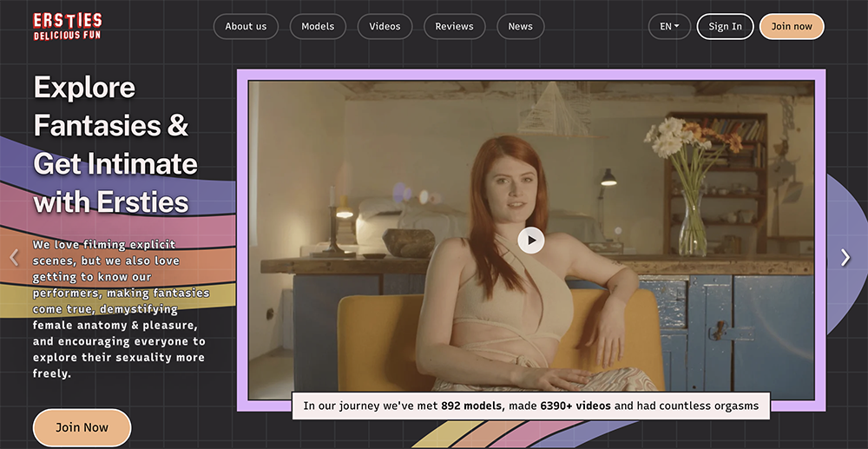This screenshot has width=868, height=449.
Task: Click the lilac frame around the video
Action: [x=531, y=75]
